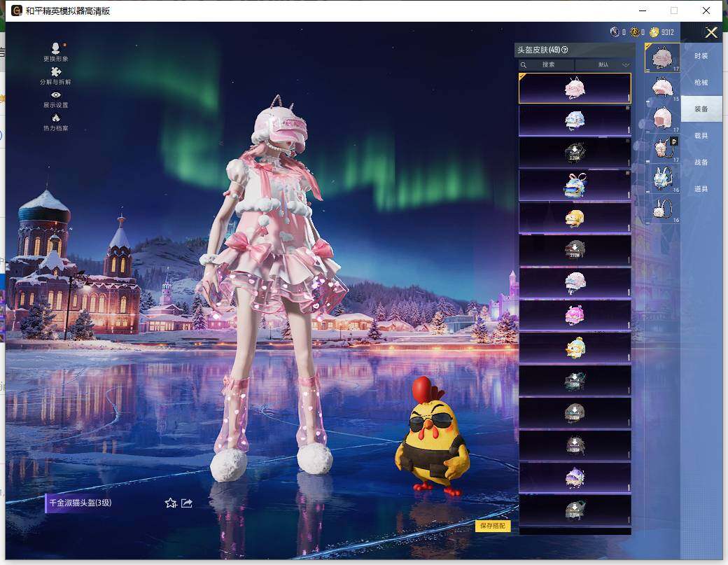Minimize the emulator window
This screenshot has width=728, height=565.
pyautogui.click(x=643, y=11)
